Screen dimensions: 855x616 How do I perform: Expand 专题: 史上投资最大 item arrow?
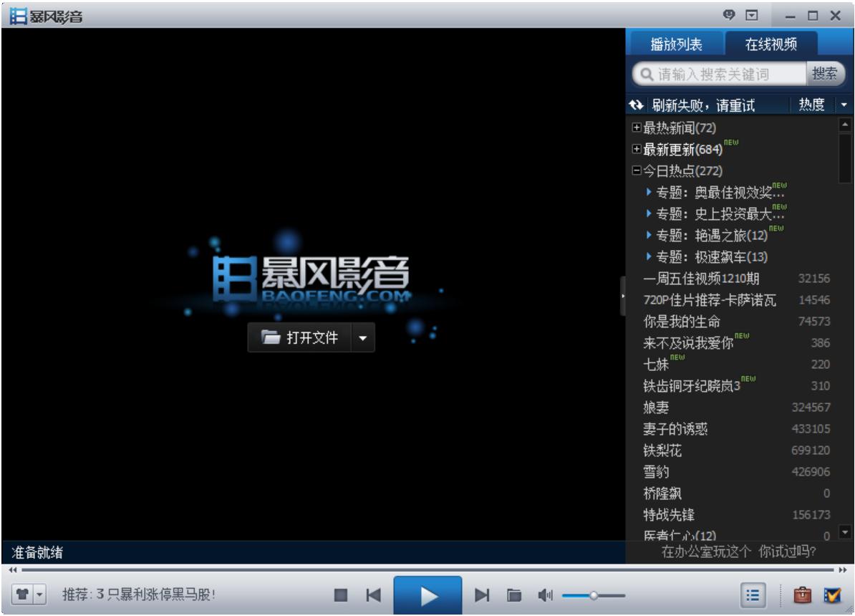648,213
